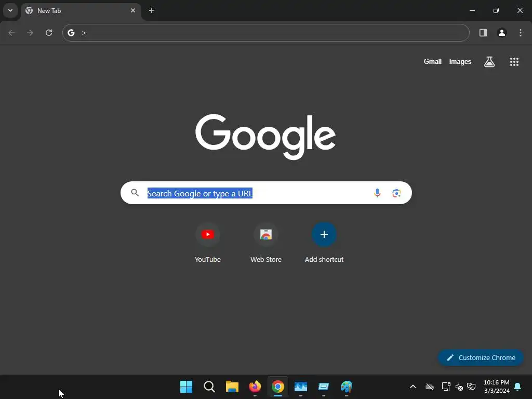The width and height of the screenshot is (532, 399).
Task: Click Customize Chrome button
Action: (x=481, y=357)
